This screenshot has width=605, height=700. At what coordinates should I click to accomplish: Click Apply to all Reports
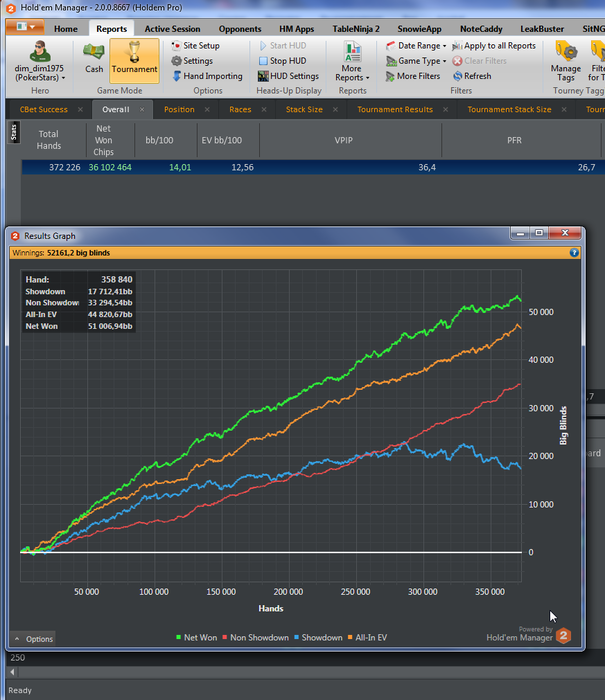coord(494,46)
